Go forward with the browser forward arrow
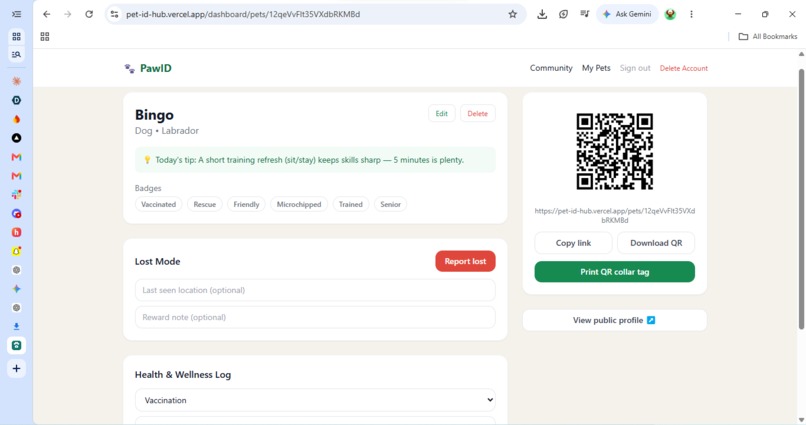The height and width of the screenshot is (425, 806). tap(68, 14)
